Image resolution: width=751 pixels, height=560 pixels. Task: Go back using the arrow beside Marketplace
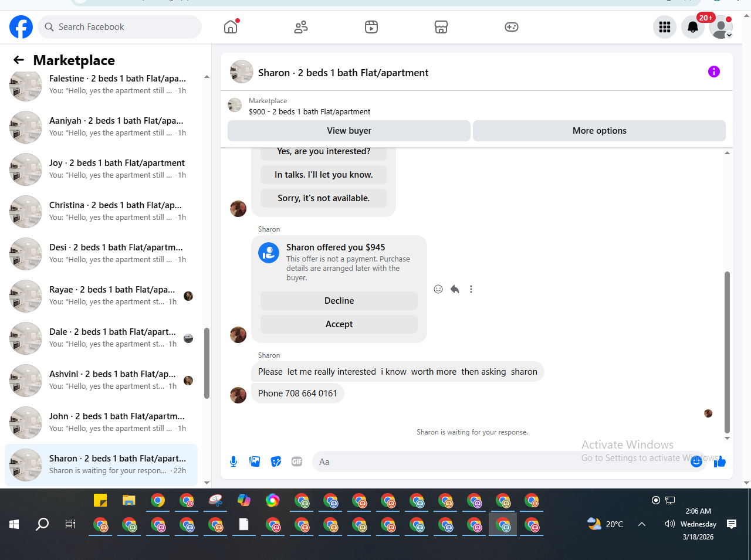coord(19,60)
